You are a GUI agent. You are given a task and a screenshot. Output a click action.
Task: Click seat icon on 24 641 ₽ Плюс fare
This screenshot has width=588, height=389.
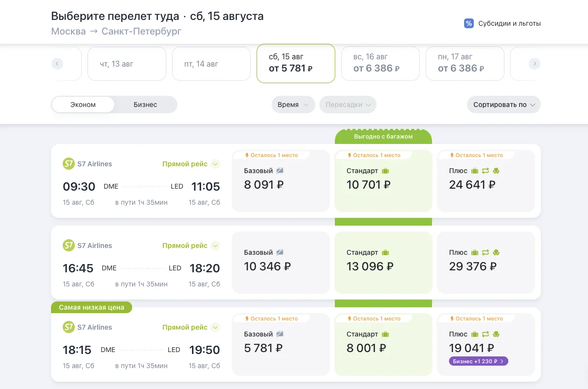coord(496,171)
